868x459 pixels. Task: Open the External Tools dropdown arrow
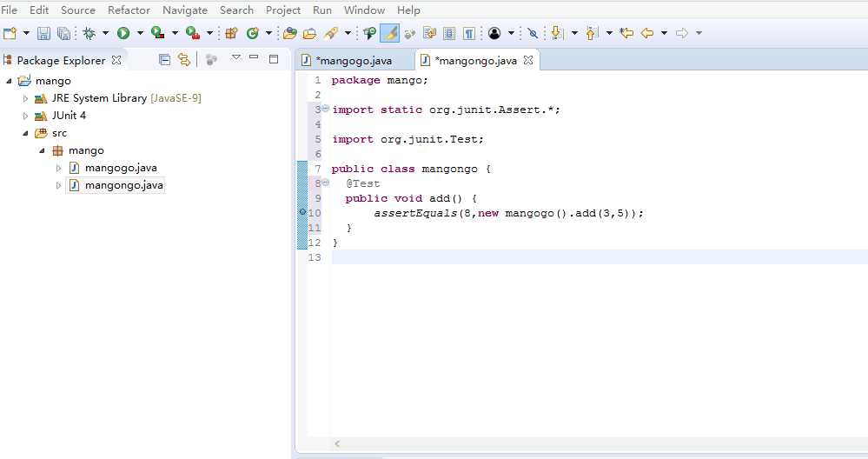click(x=209, y=33)
